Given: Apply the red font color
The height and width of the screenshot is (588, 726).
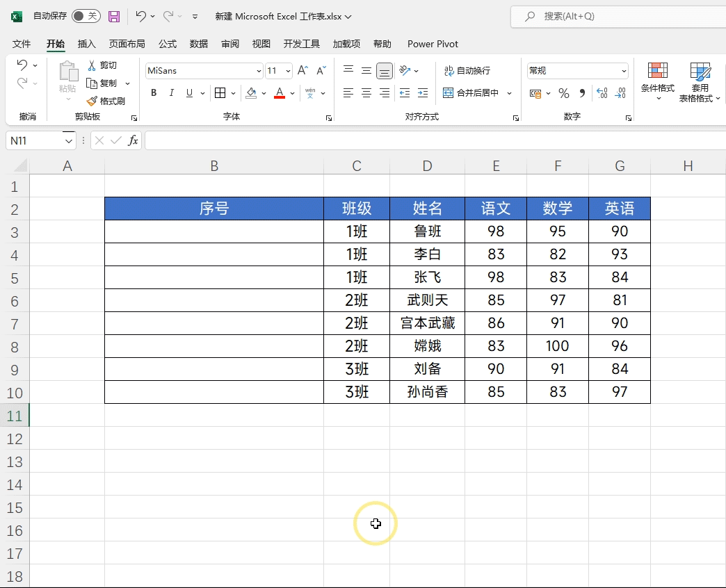Looking at the screenshot, I should coord(280,93).
